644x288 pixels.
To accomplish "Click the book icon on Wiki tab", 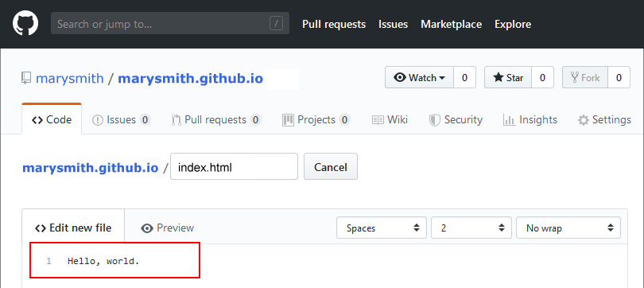I will click(378, 120).
